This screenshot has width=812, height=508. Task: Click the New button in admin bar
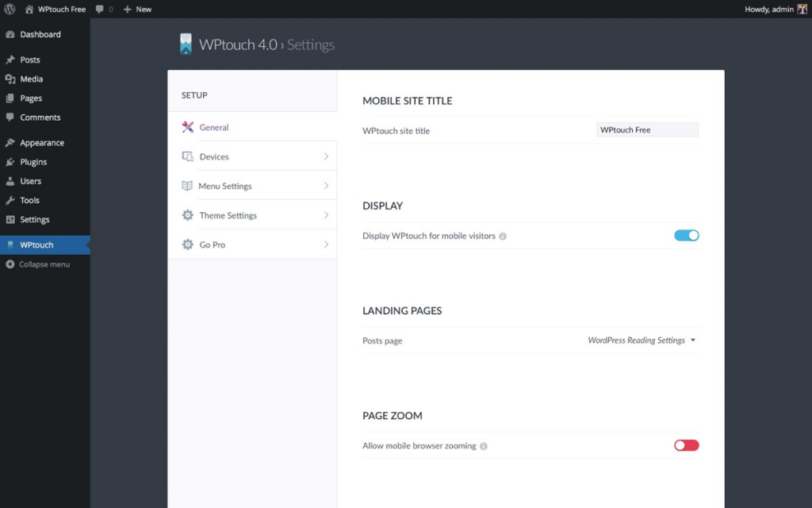point(137,10)
